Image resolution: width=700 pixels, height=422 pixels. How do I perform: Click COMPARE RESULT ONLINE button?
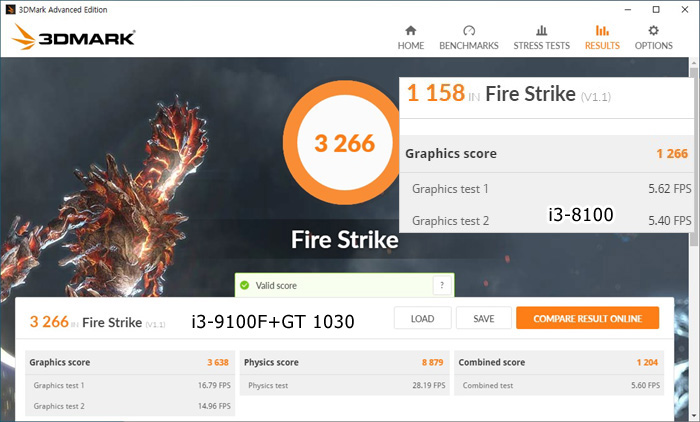[588, 318]
